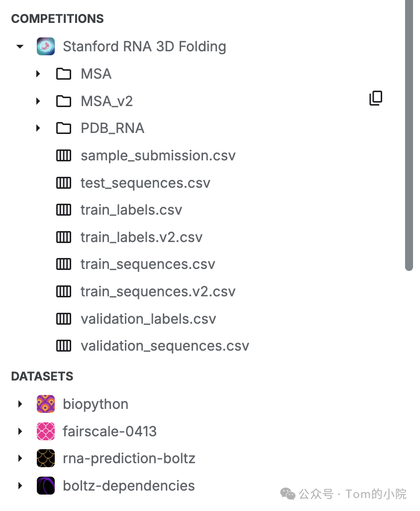Viewport: 420px width, 511px height.
Task: Open validation_labels.csv file
Action: (x=148, y=319)
